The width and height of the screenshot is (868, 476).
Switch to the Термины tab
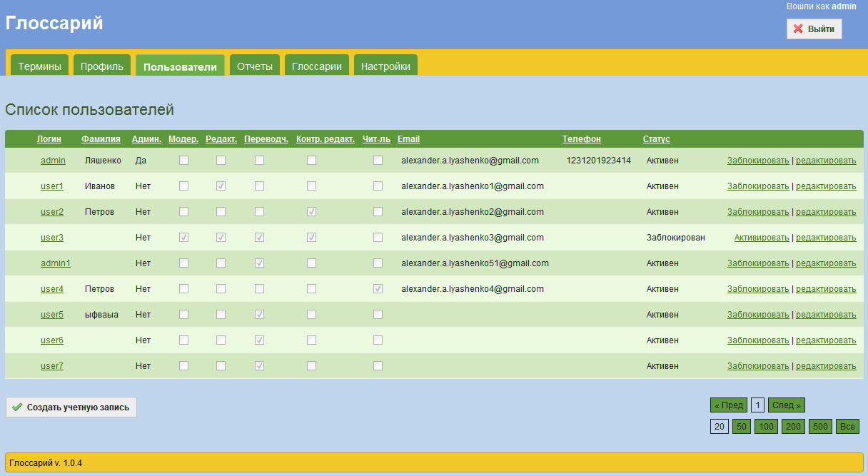point(40,66)
